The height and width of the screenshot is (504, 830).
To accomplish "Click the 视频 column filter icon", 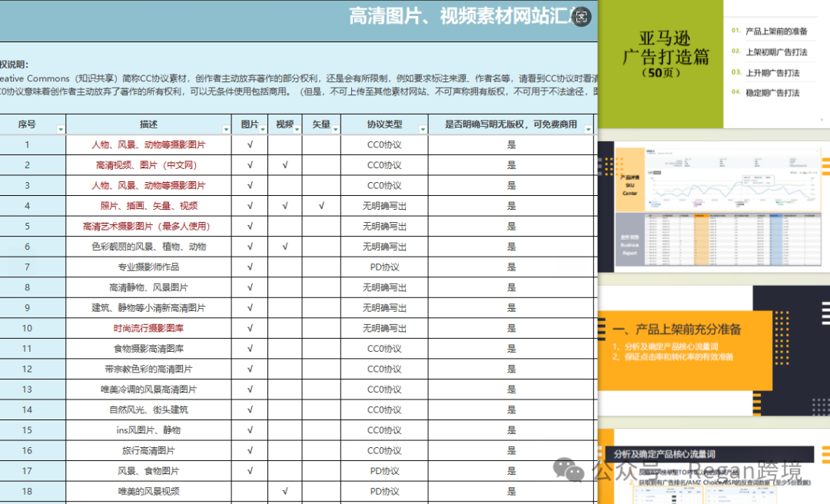I will click(x=295, y=128).
